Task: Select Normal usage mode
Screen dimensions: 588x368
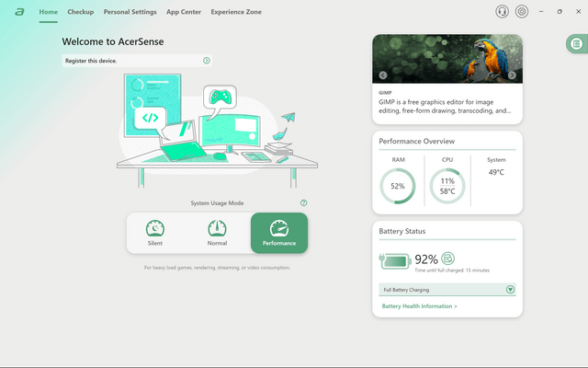Action: (217, 233)
